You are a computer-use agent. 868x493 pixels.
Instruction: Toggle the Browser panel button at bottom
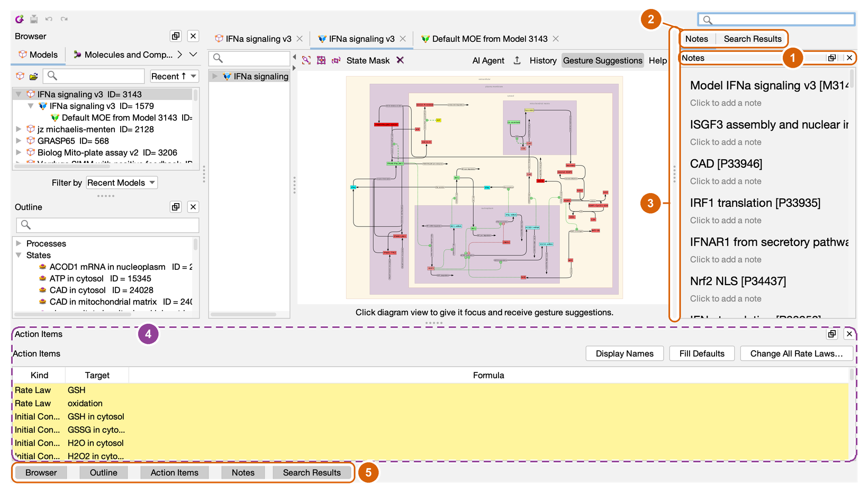tap(41, 472)
